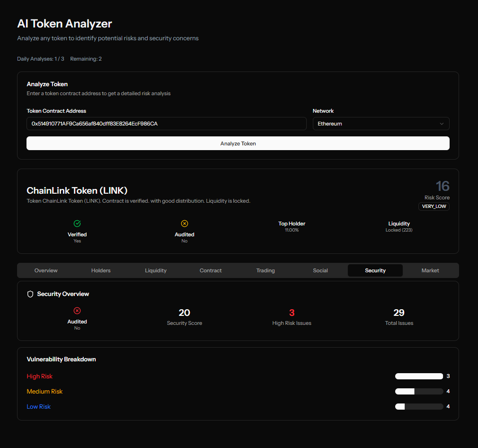Viewport: 478px width, 448px height.
Task: Go to the Contract tab
Action: coord(211,270)
